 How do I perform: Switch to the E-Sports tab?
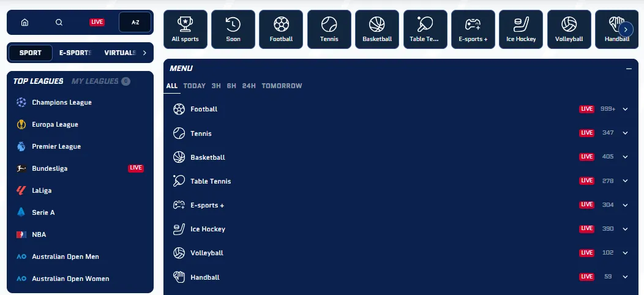pyautogui.click(x=75, y=53)
